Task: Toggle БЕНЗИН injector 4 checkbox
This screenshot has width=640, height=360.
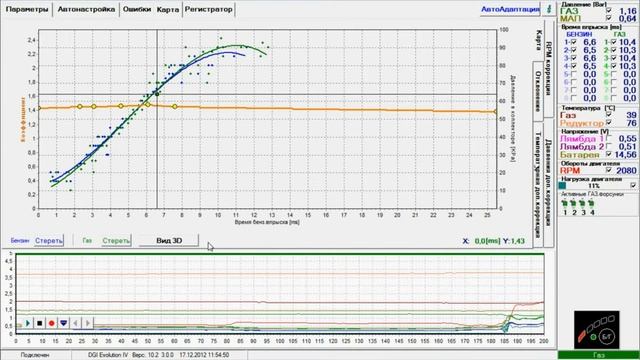Action: 573,66
